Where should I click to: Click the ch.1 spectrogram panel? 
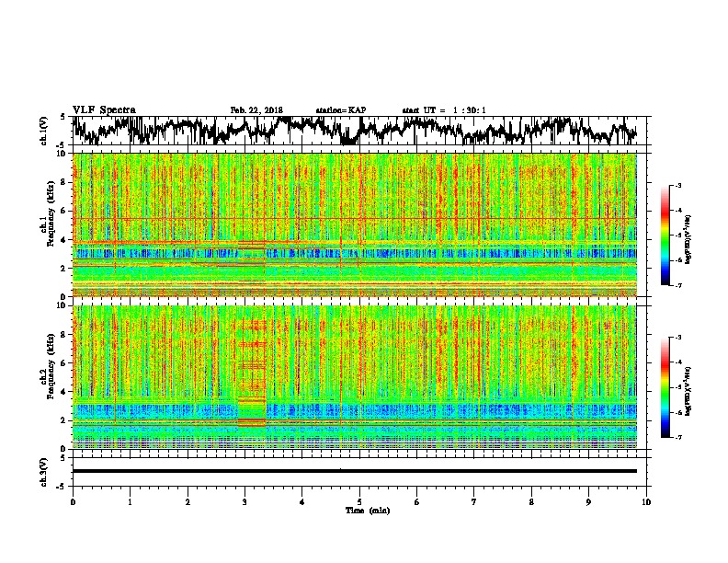point(355,224)
